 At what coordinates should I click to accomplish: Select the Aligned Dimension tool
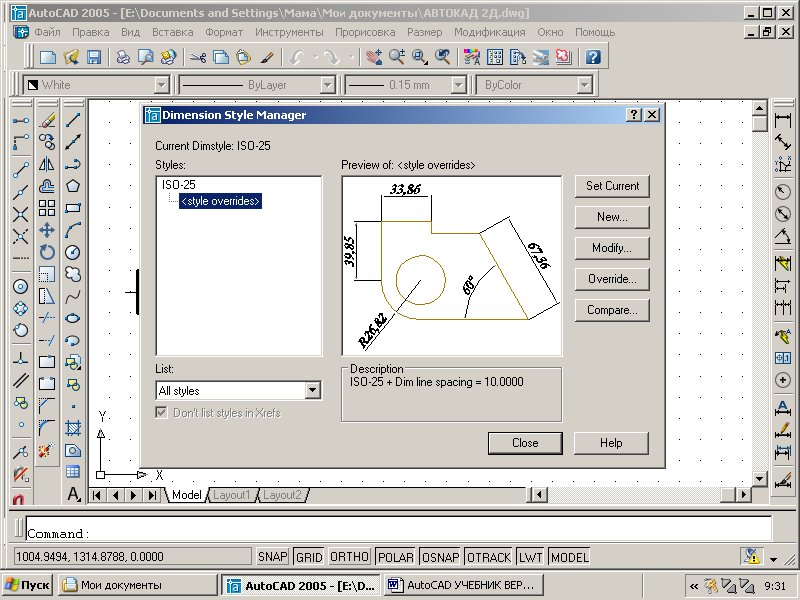pos(783,142)
